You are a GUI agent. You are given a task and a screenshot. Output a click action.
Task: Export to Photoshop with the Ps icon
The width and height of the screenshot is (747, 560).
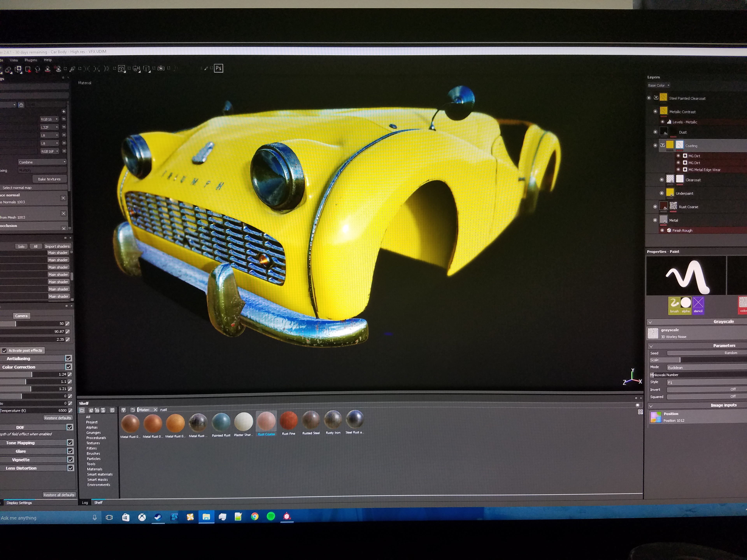coord(218,68)
